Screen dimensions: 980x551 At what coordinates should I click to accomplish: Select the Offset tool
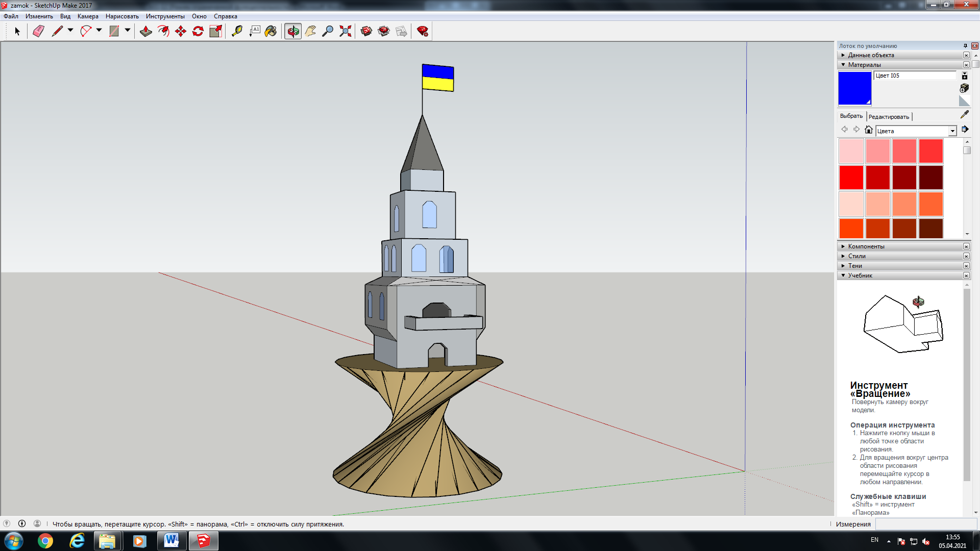tap(163, 32)
